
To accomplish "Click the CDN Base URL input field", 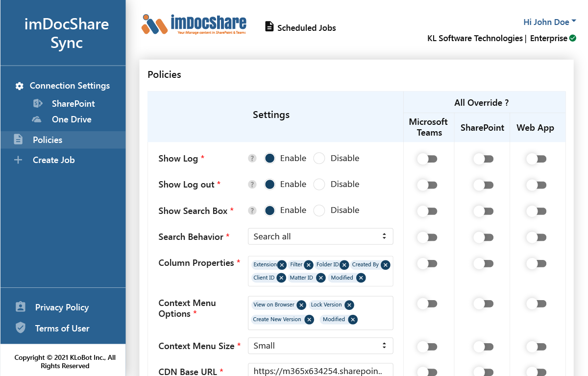I will (320, 371).
